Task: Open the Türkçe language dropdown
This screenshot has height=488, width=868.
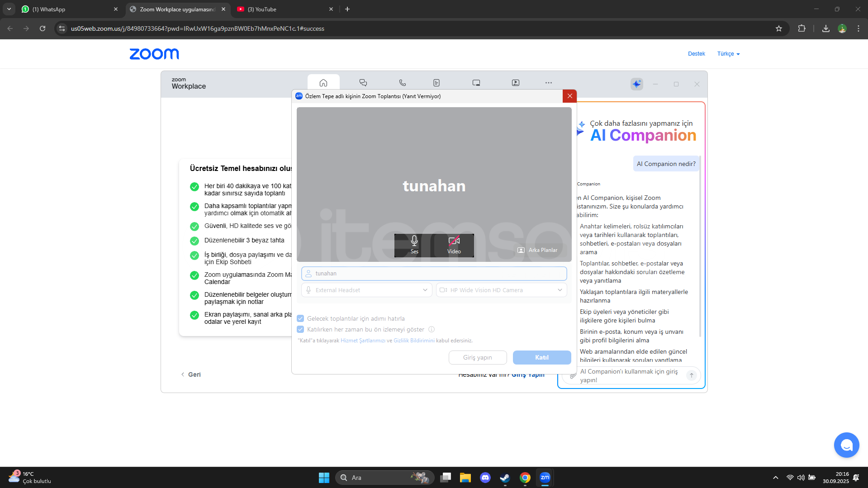Action: point(728,54)
